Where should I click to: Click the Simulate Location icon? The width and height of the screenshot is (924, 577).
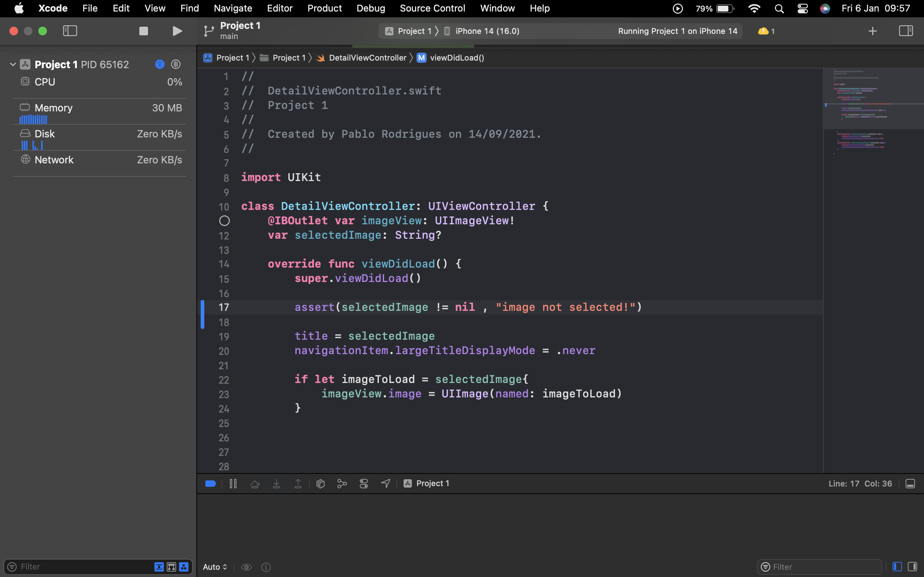385,484
